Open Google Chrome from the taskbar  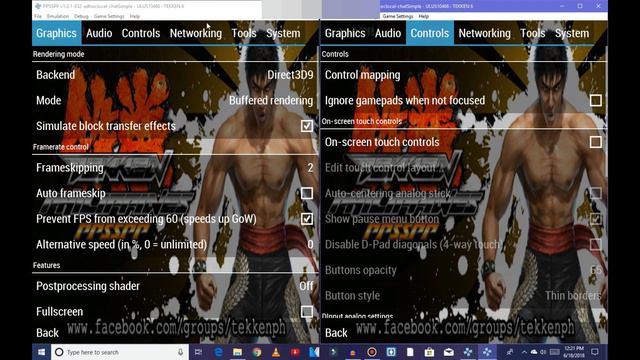pos(256,352)
